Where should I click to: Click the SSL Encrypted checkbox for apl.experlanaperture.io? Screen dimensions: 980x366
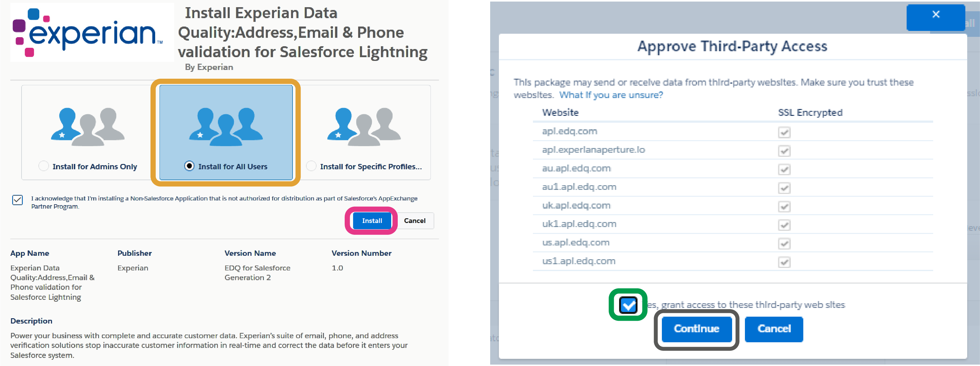point(783,150)
